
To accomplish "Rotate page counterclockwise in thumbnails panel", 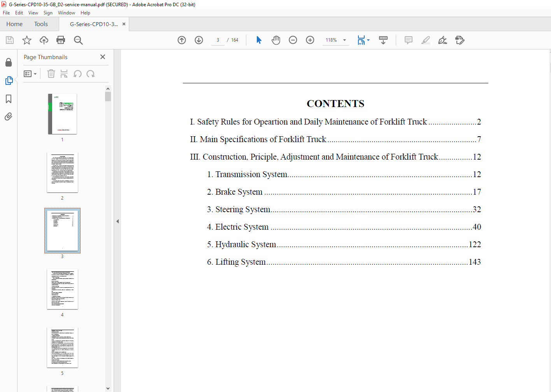I will (x=77, y=74).
